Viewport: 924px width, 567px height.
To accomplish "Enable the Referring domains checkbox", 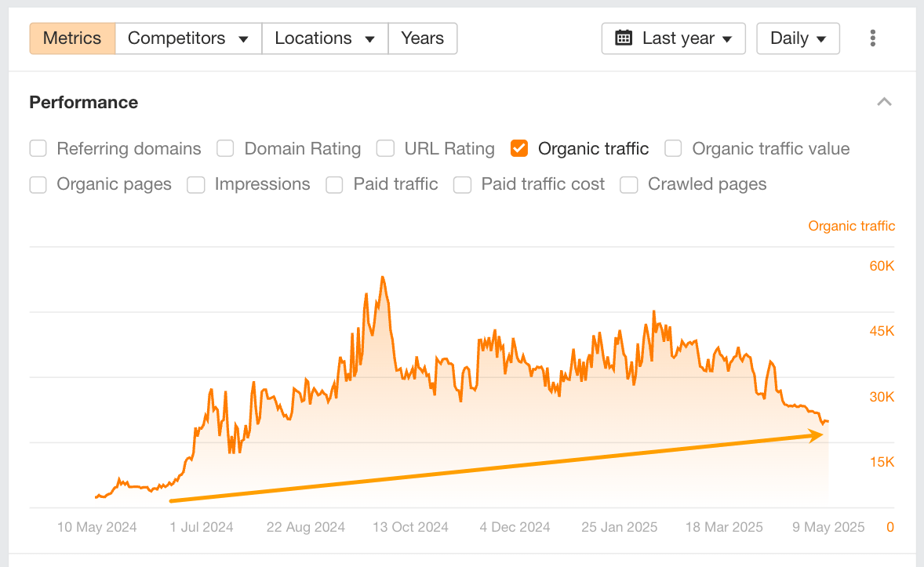I will point(38,148).
